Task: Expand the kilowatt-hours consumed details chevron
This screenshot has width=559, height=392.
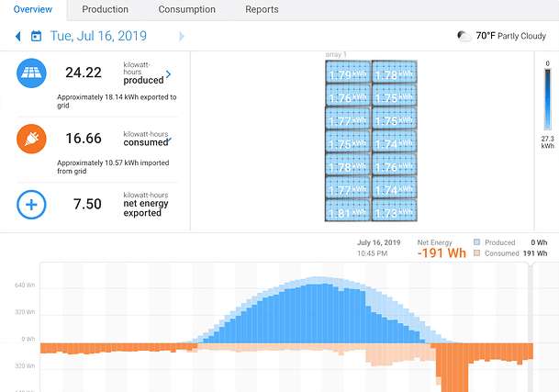Action: click(168, 140)
